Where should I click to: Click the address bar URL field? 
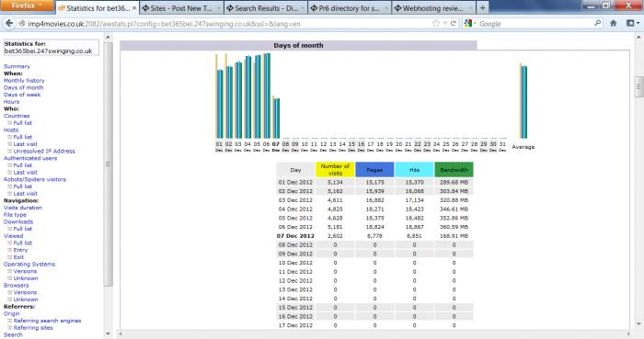226,24
